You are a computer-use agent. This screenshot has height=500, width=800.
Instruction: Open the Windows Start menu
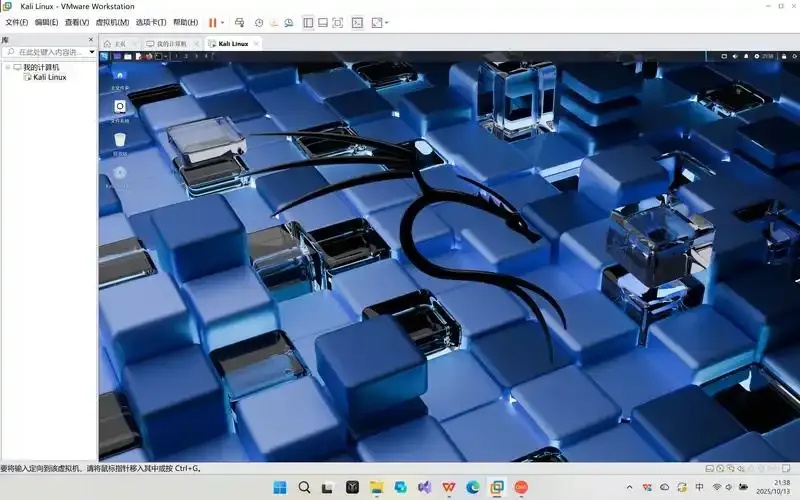[x=280, y=487]
